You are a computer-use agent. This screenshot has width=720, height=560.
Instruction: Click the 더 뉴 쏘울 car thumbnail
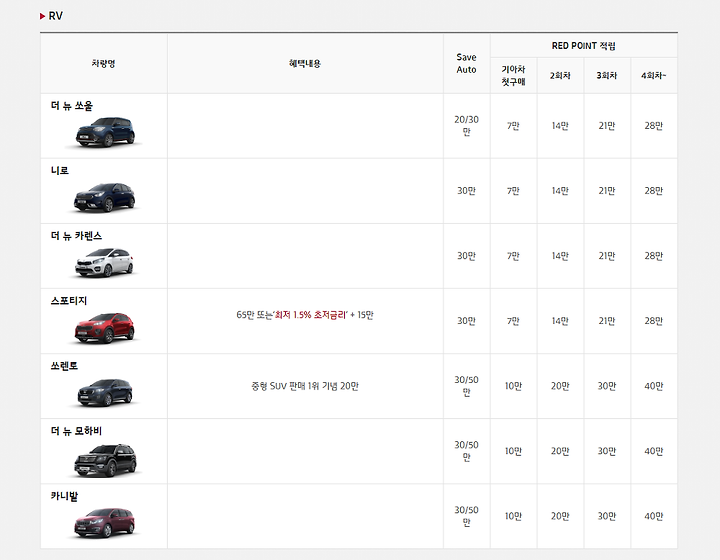[x=105, y=132]
